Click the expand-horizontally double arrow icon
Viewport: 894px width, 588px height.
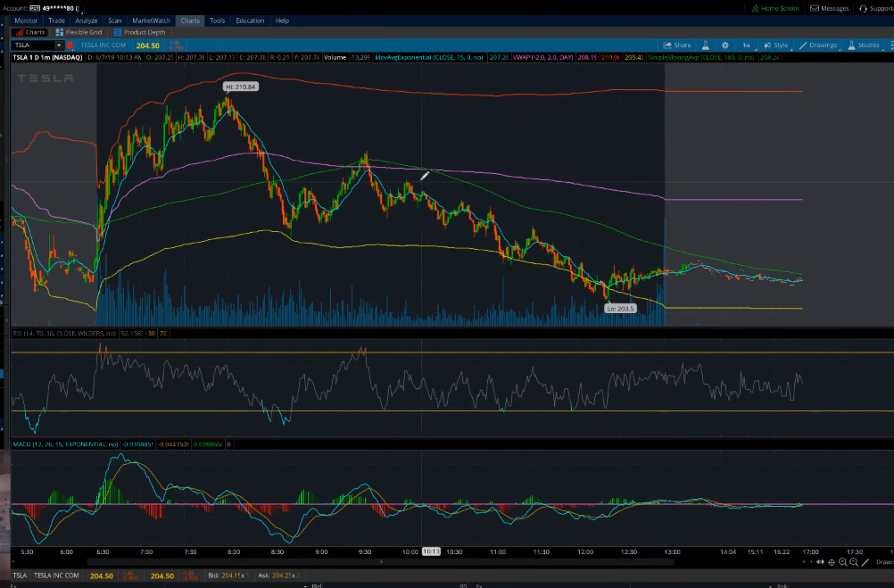coord(821,562)
